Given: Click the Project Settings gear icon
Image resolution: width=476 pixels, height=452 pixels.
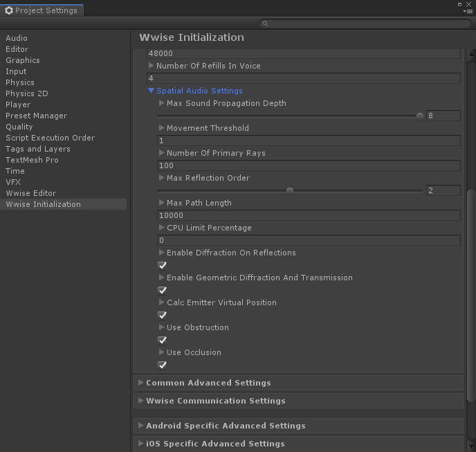Looking at the screenshot, I should 9,10.
